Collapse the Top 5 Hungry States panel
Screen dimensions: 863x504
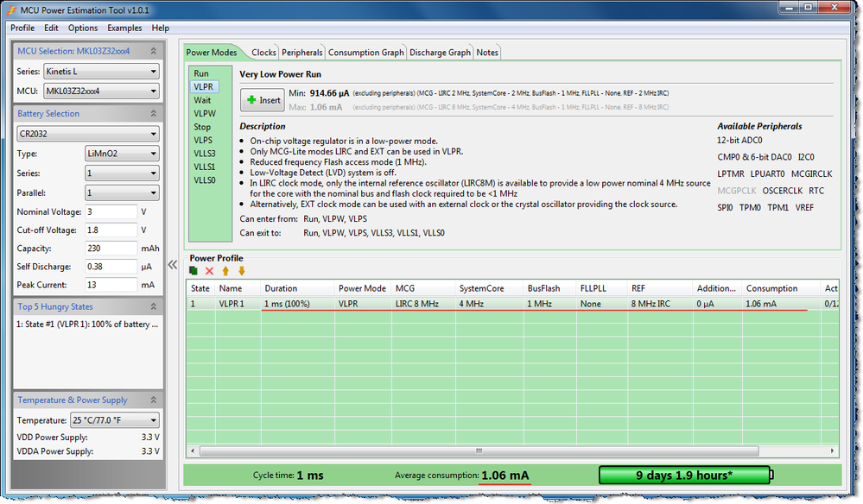pyautogui.click(x=154, y=306)
